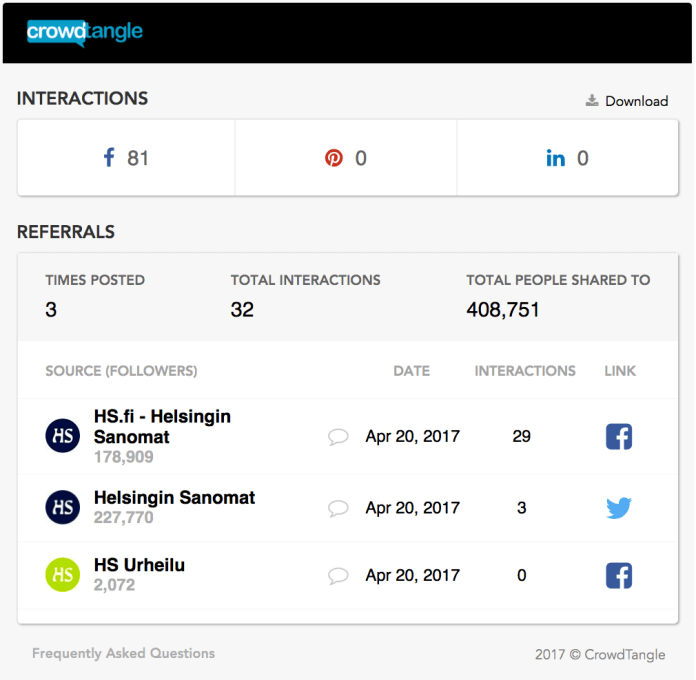Open Facebook link for HS Urheilu
The width and height of the screenshot is (696, 680).
pos(619,576)
